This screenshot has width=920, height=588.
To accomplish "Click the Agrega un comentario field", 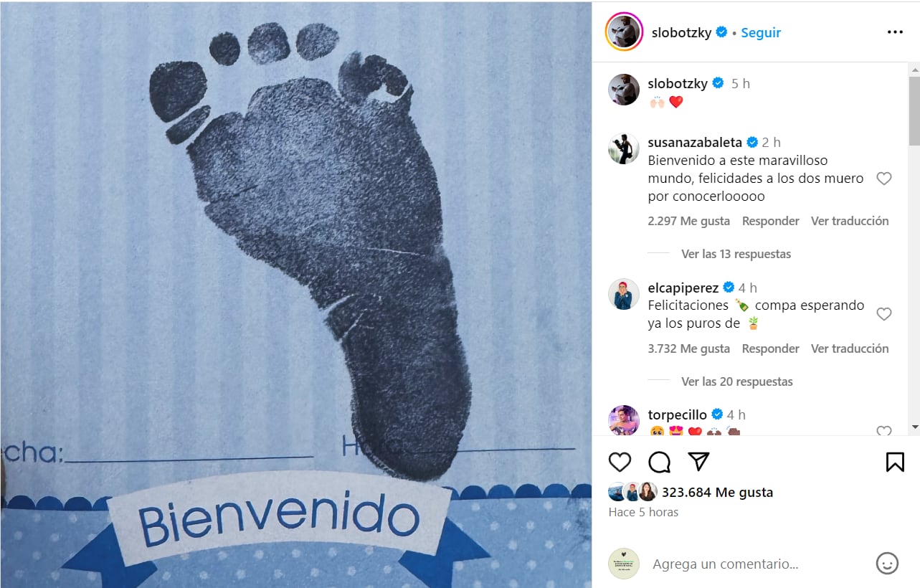I will coord(757,564).
